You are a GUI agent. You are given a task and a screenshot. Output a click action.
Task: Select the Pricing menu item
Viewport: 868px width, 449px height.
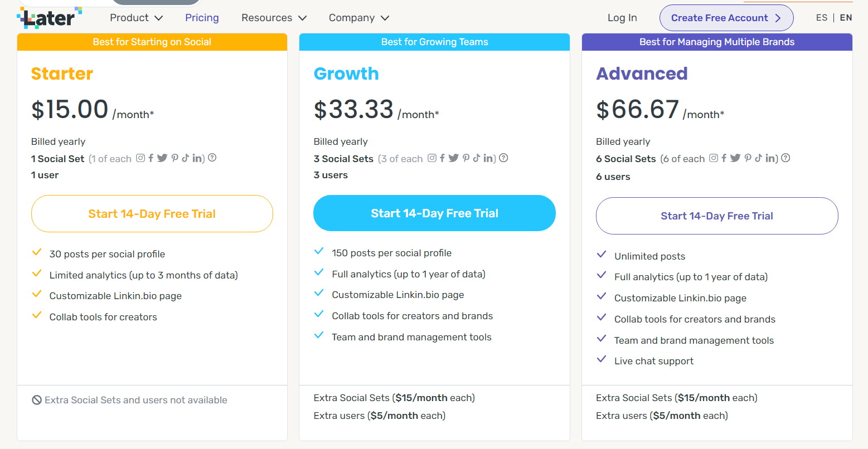201,17
